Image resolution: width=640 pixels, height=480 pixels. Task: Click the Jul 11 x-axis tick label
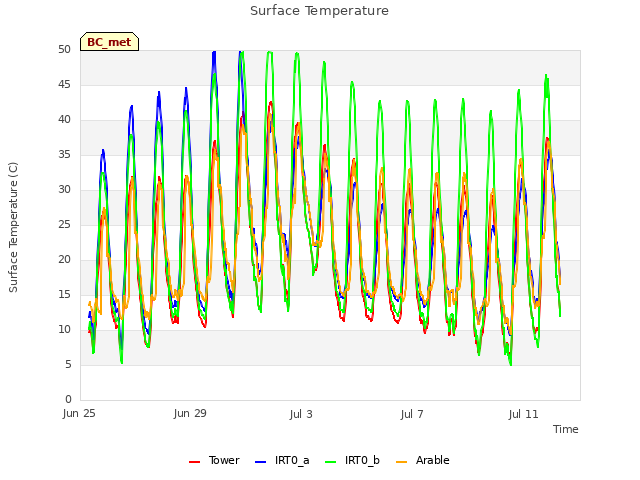(x=524, y=414)
